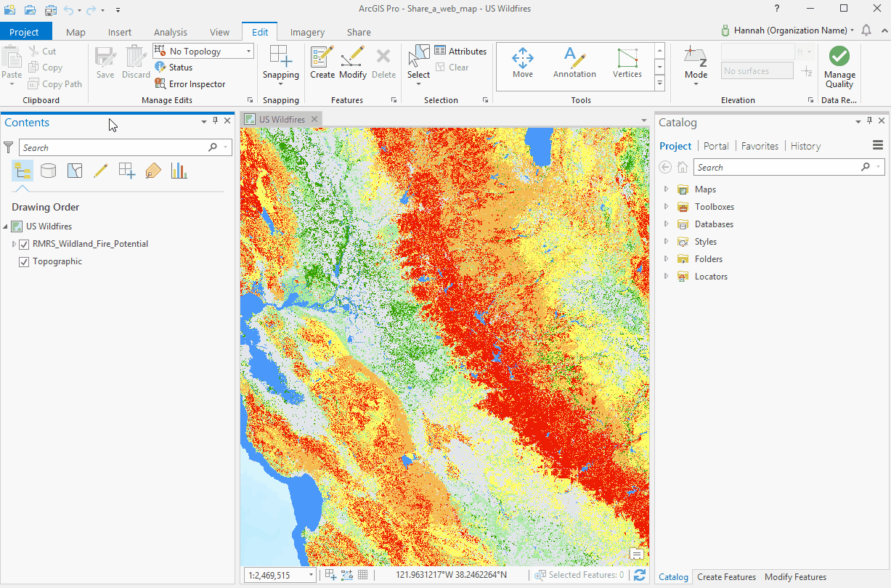Switch to the Imagery ribbon tab

click(x=306, y=32)
